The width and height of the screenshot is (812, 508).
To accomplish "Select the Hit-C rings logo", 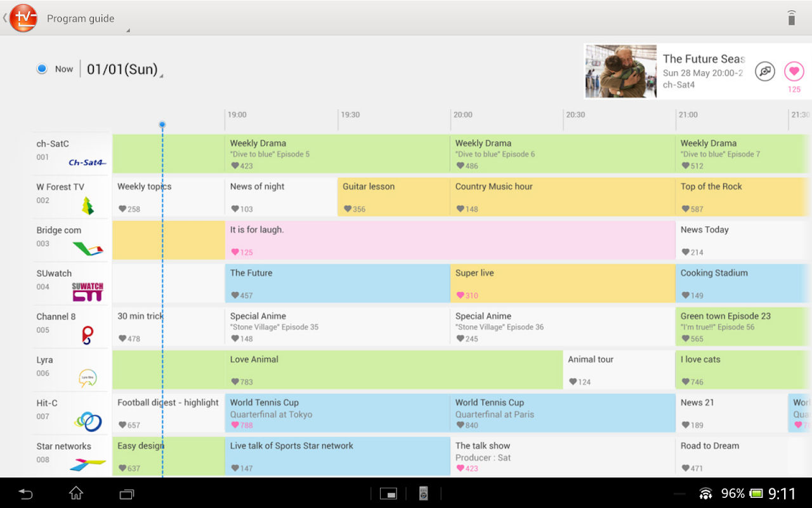I will point(88,421).
